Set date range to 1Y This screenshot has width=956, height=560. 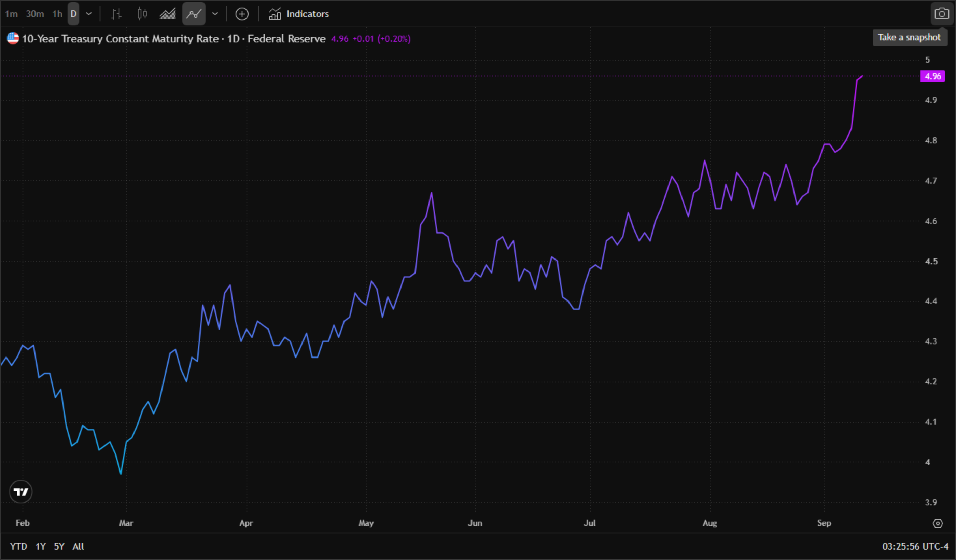click(41, 546)
